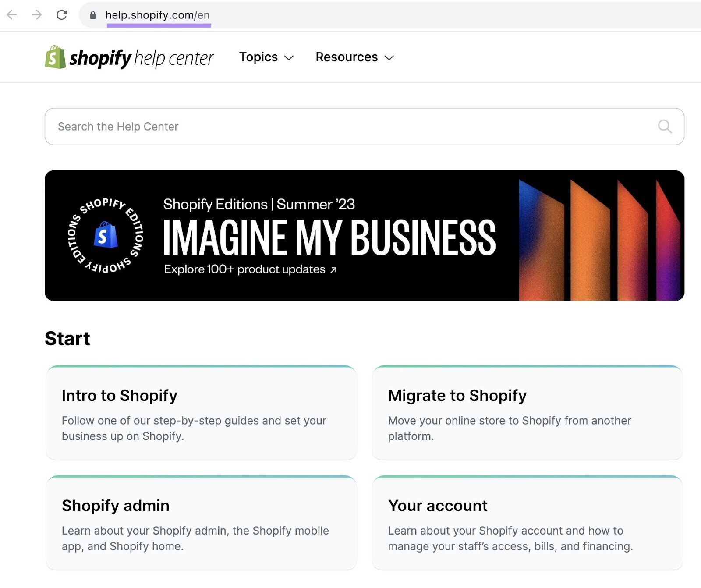Explore 100+ product updates in the banner

pos(243,269)
